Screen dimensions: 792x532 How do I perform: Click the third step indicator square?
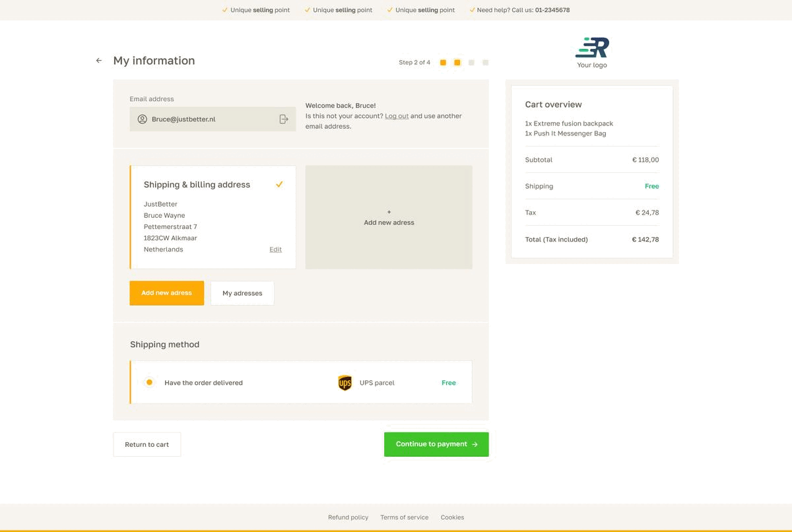coord(471,63)
